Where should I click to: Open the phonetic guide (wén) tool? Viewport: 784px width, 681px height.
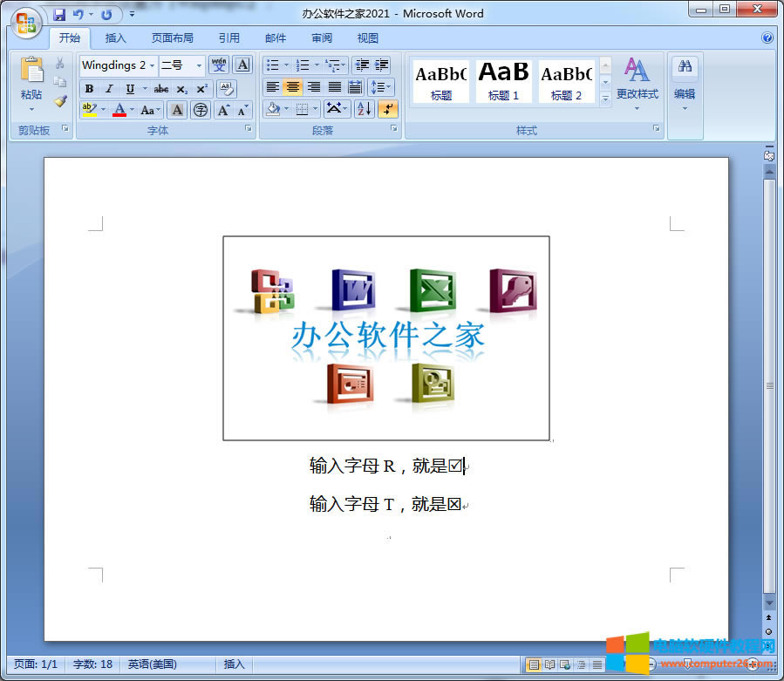coord(219,65)
